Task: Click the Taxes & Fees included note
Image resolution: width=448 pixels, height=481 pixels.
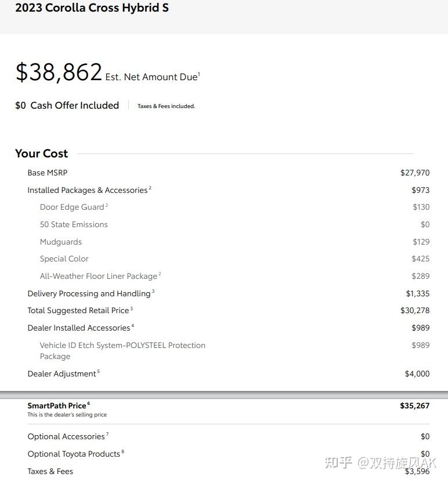Action: (167, 106)
